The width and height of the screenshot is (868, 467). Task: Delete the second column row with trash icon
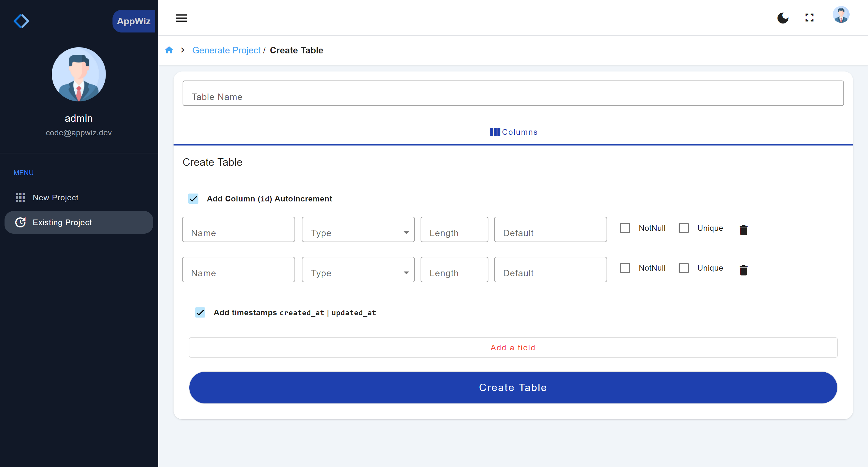tap(743, 270)
